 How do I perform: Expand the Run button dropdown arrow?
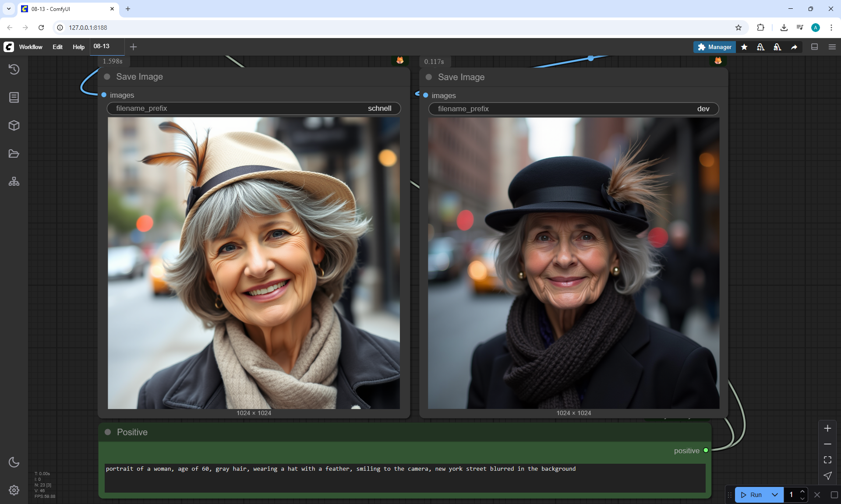(775, 495)
